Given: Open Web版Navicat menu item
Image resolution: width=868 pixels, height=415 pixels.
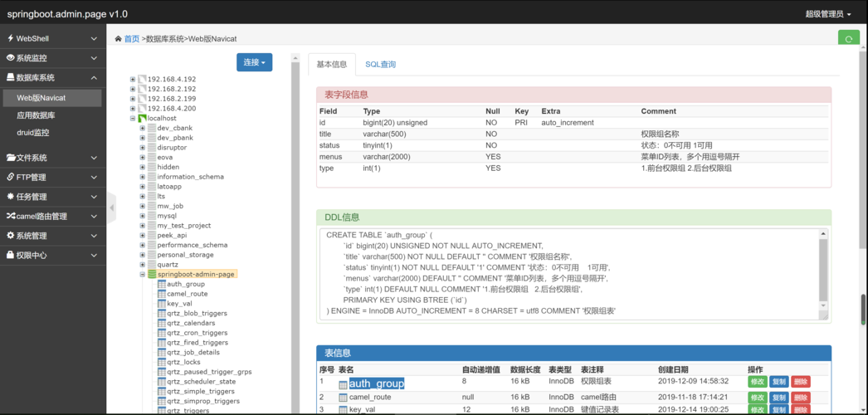Looking at the screenshot, I should [52, 98].
